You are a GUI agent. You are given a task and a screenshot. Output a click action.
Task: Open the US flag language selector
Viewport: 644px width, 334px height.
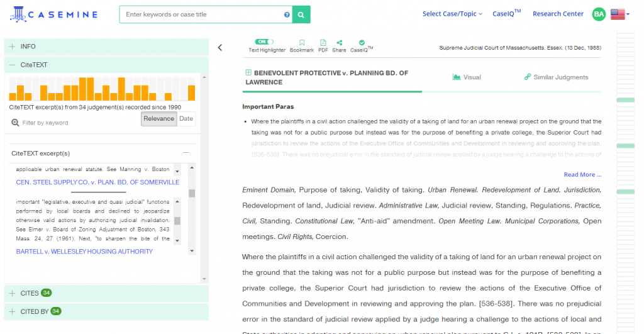pyautogui.click(x=619, y=14)
